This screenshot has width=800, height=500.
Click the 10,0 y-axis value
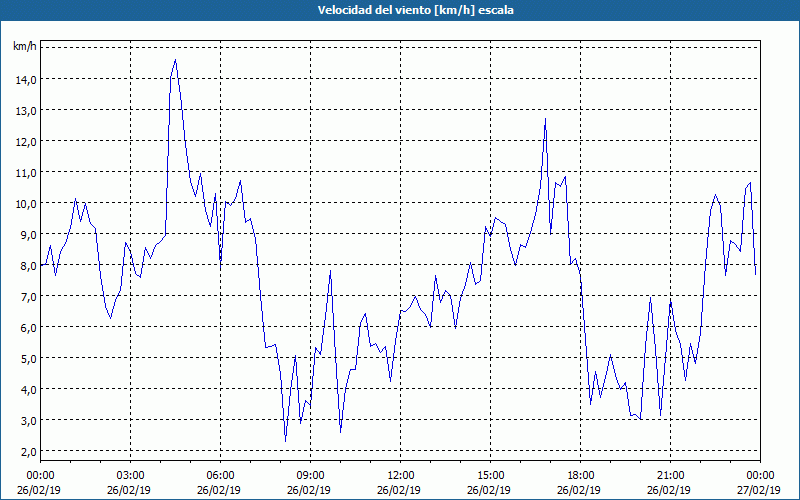26,204
